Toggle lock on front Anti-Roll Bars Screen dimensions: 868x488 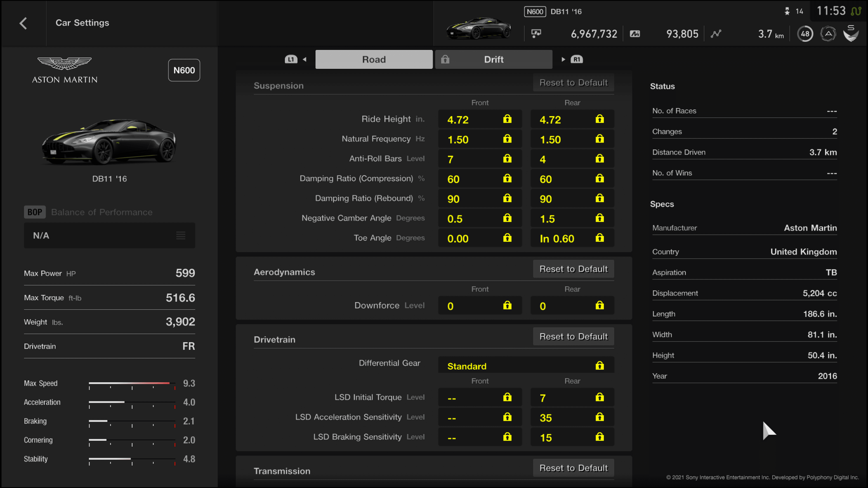tap(507, 159)
